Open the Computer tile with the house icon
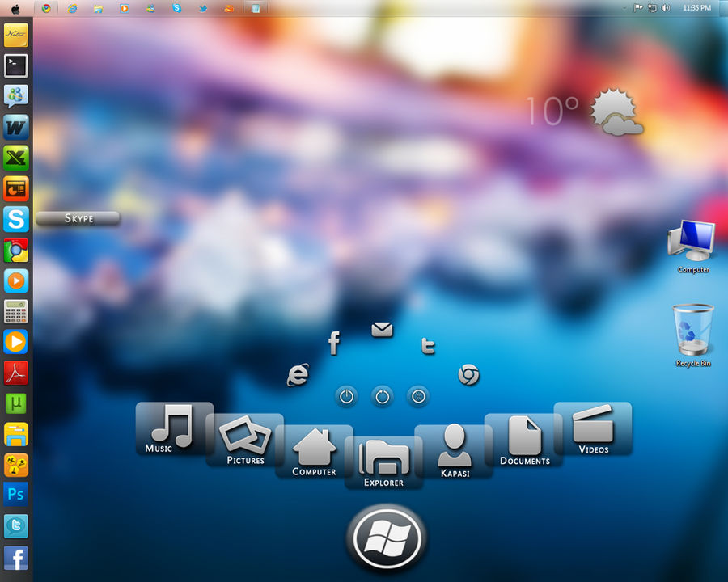728x582 pixels. (315, 452)
